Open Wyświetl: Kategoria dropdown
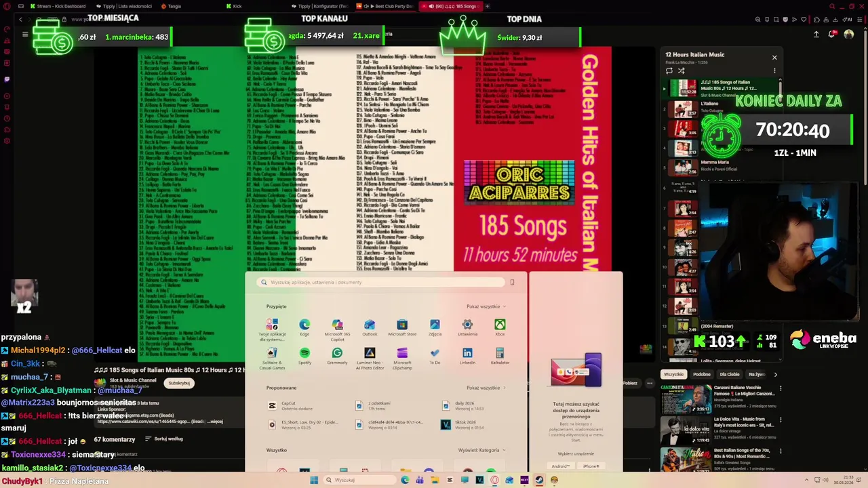 [481, 450]
